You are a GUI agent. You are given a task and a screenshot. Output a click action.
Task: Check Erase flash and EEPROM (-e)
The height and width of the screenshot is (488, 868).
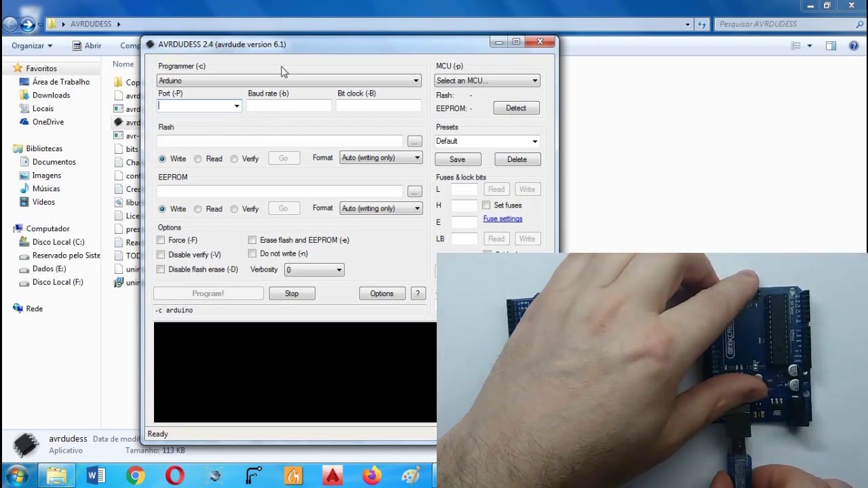[x=252, y=240]
